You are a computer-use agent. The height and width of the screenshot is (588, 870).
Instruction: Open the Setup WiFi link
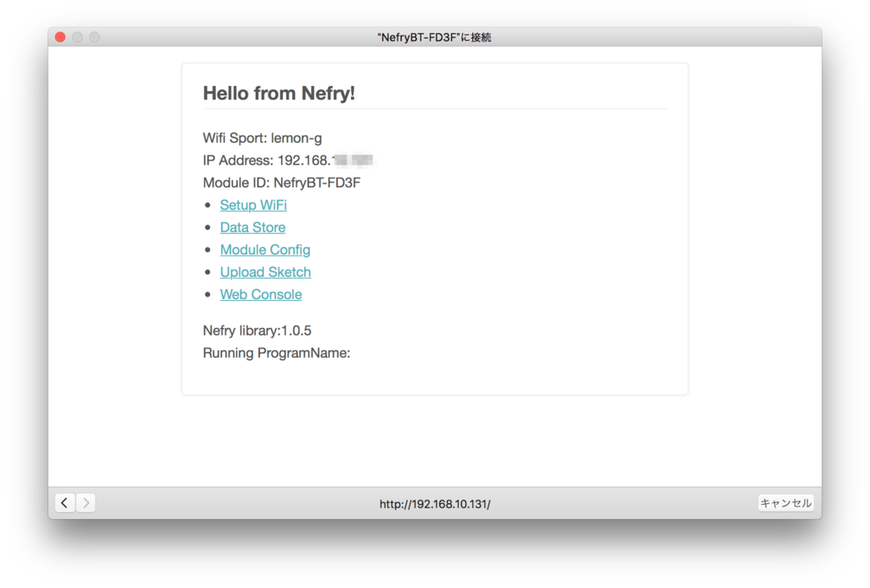(253, 206)
